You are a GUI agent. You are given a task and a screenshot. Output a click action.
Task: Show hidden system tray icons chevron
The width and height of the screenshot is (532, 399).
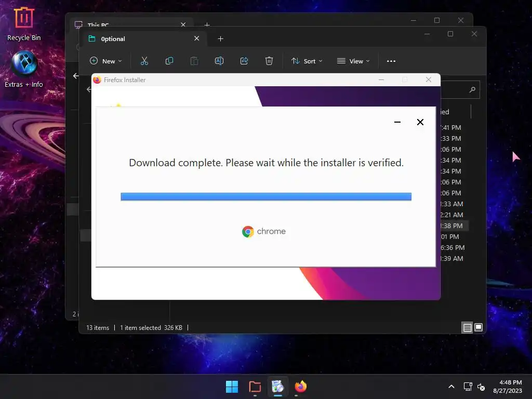pyautogui.click(x=451, y=387)
